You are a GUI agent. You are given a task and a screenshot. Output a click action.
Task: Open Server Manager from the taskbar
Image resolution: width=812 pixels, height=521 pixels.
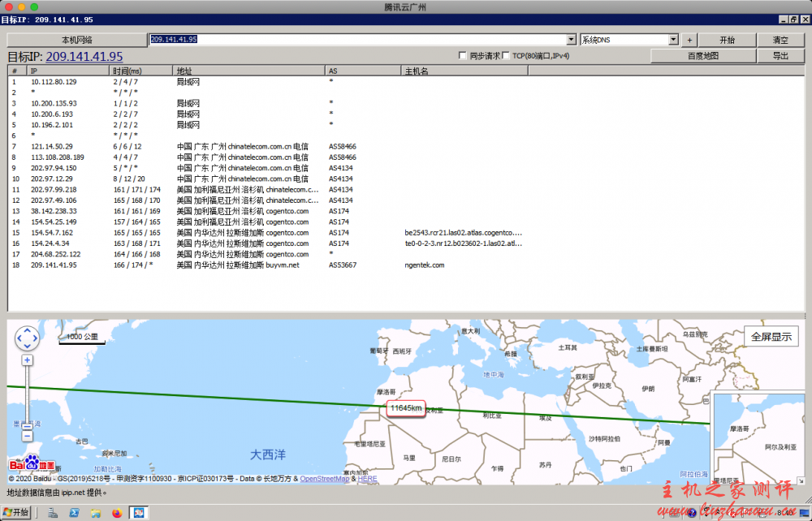point(53,513)
